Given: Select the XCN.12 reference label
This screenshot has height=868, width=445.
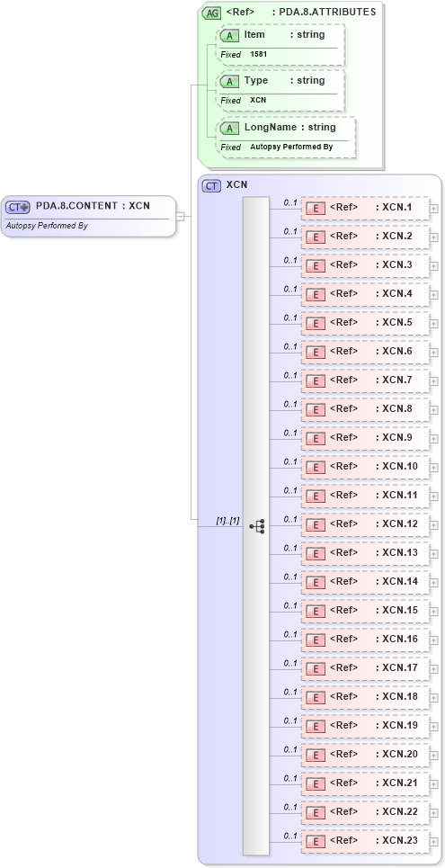Looking at the screenshot, I should 374,523.
